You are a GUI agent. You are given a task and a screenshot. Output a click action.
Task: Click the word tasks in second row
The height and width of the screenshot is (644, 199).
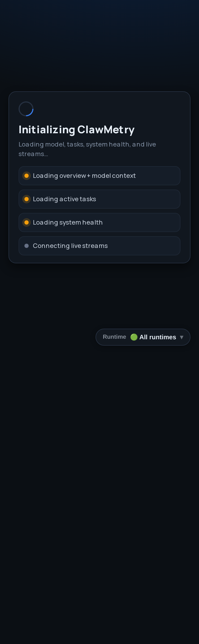click(88, 199)
